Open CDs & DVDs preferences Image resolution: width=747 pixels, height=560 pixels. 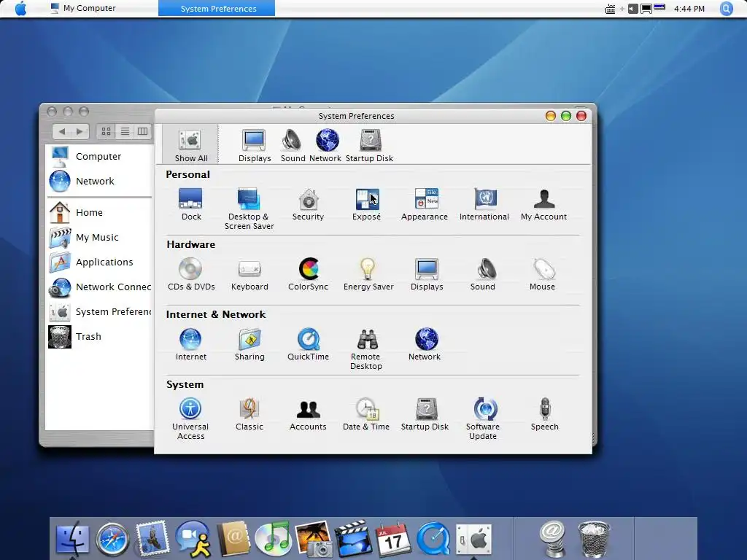(191, 274)
